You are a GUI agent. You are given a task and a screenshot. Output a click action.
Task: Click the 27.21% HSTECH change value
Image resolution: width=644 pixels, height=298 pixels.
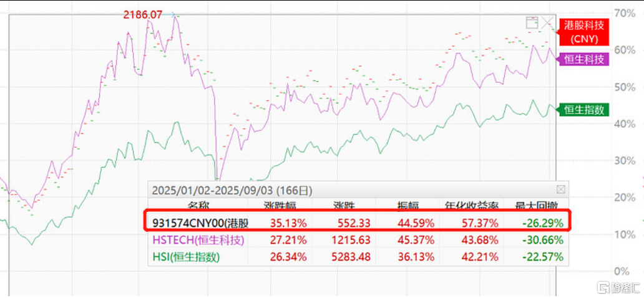(288, 240)
